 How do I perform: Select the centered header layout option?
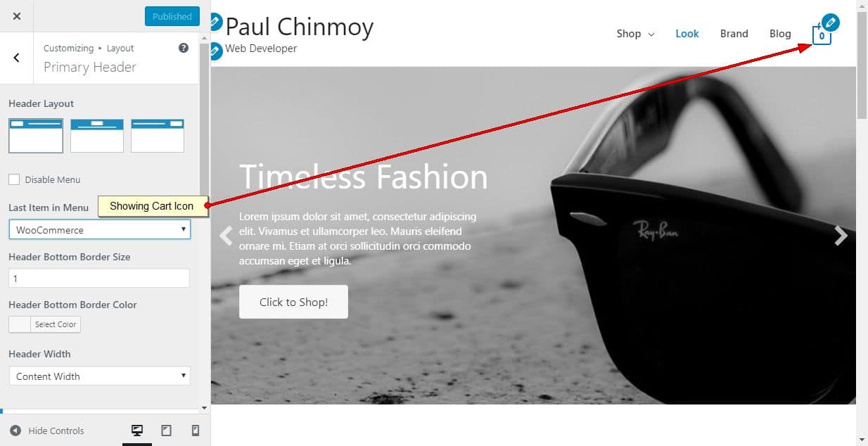(97, 135)
